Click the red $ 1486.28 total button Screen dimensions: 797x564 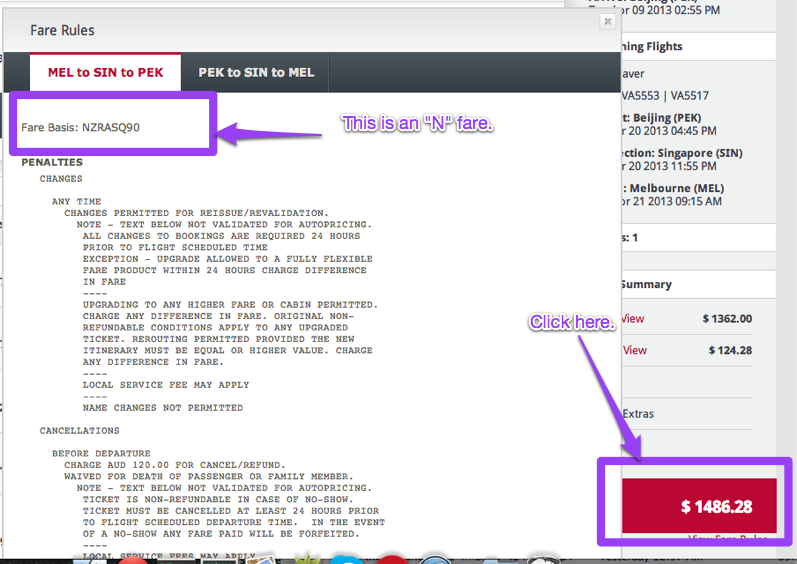point(699,506)
